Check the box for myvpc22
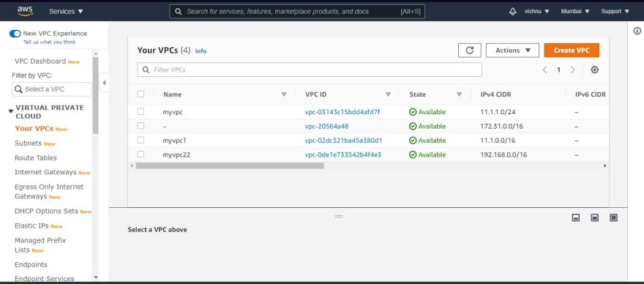This screenshot has height=284, width=644. [141, 154]
